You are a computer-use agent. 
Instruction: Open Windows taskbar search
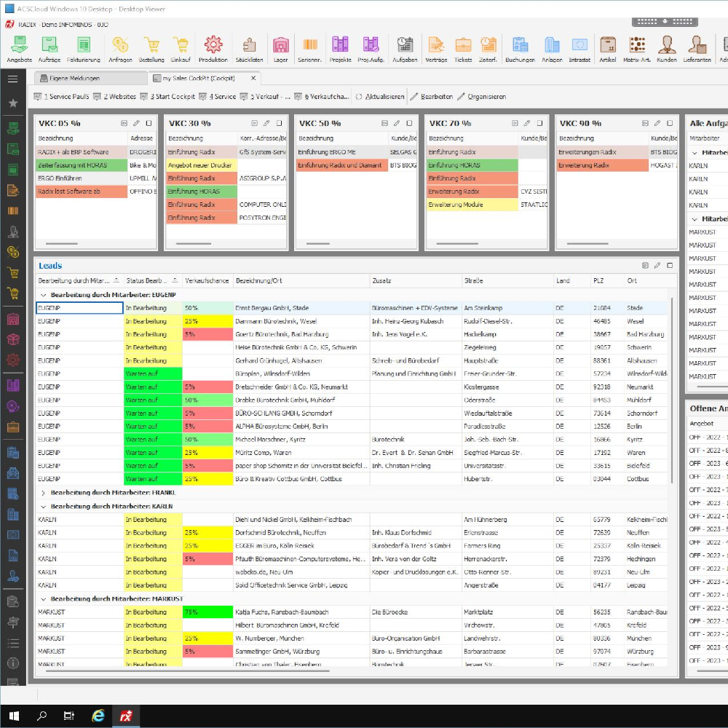point(41,716)
